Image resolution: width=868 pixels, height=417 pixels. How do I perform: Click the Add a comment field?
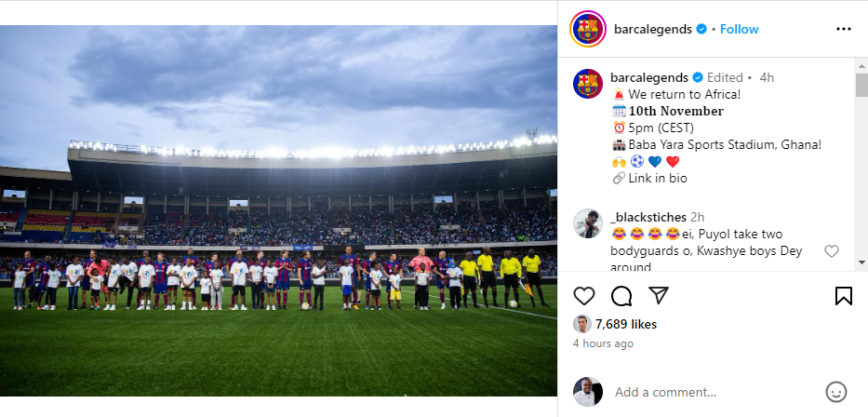point(714,392)
